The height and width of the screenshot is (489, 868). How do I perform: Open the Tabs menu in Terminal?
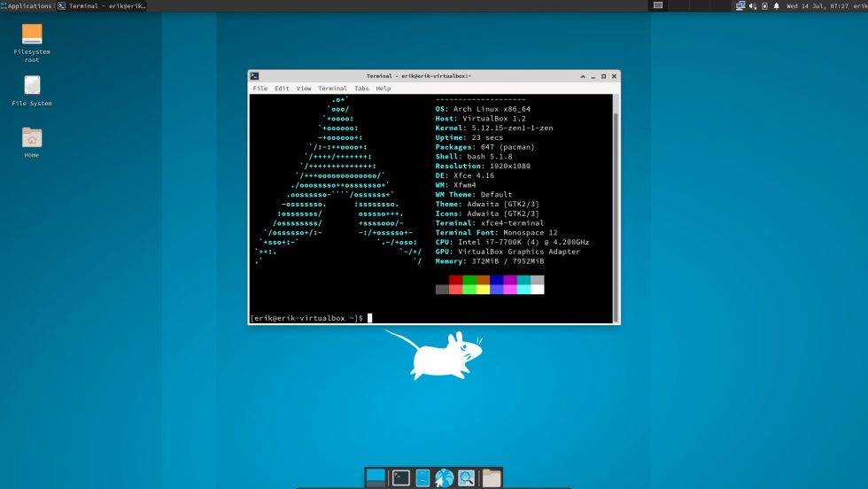click(361, 89)
